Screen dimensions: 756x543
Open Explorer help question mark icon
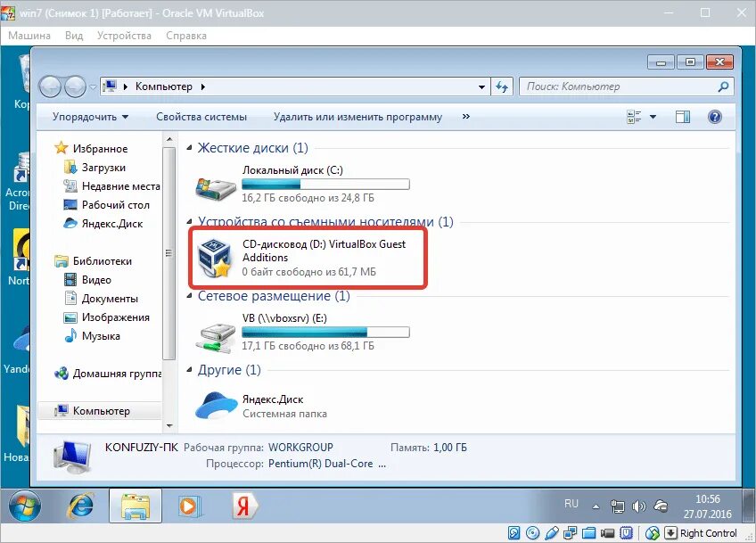click(714, 117)
